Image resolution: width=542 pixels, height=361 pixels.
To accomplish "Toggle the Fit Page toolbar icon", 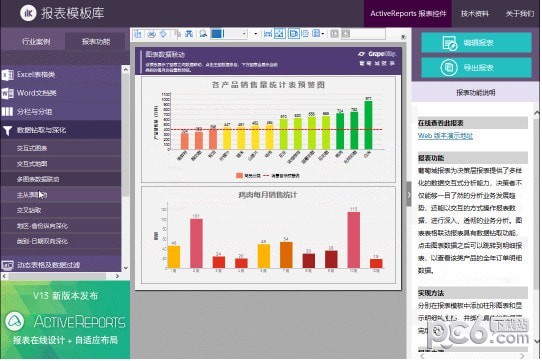I will pyautogui.click(x=279, y=34).
